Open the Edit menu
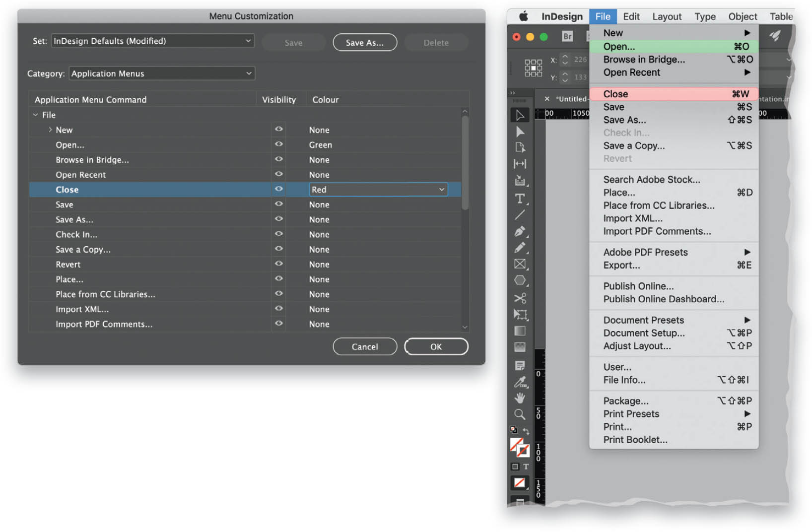 point(631,16)
